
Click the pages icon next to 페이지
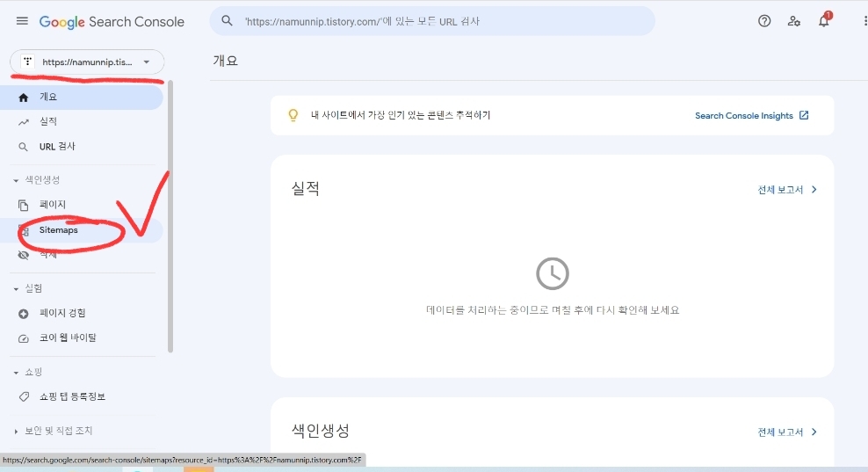[x=23, y=205]
